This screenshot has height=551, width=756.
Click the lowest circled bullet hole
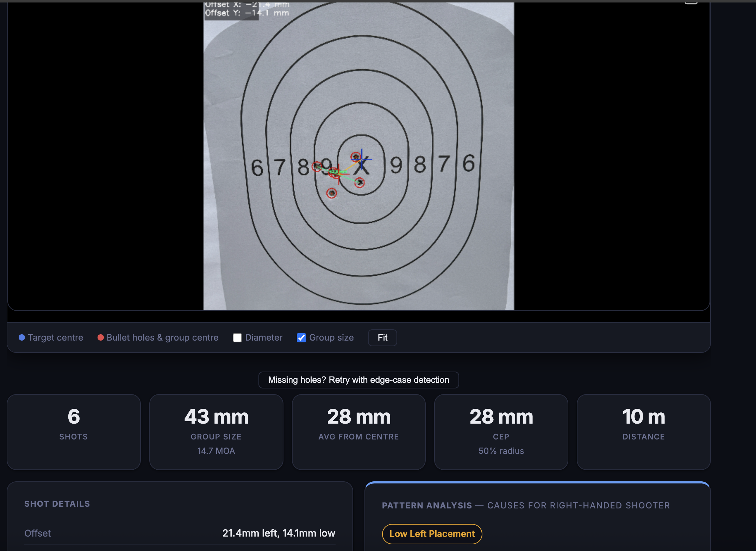pos(332,193)
